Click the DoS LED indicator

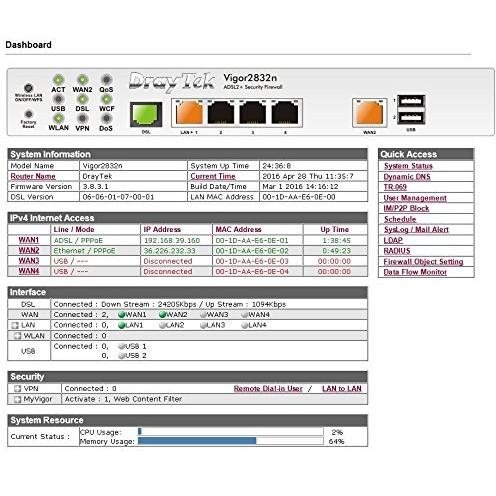(106, 118)
